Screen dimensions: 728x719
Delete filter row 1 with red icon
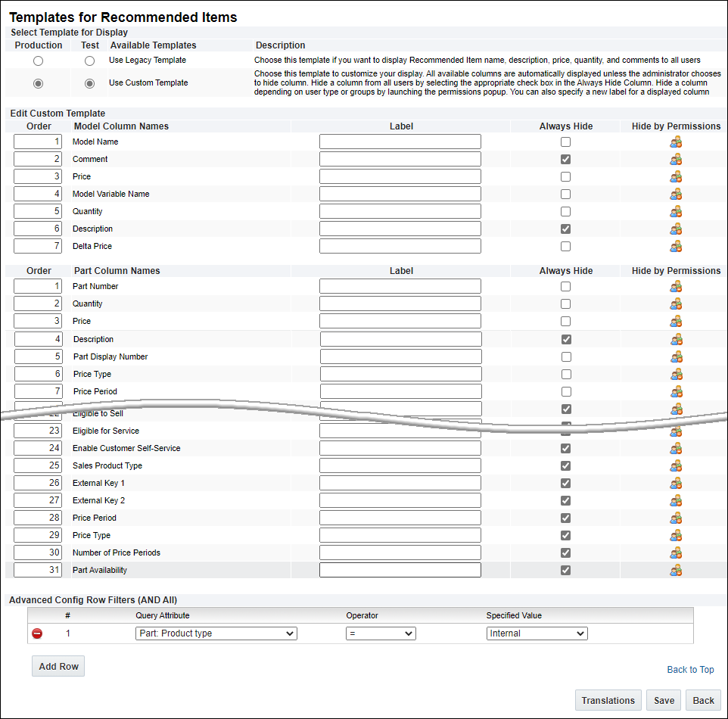pyautogui.click(x=37, y=634)
